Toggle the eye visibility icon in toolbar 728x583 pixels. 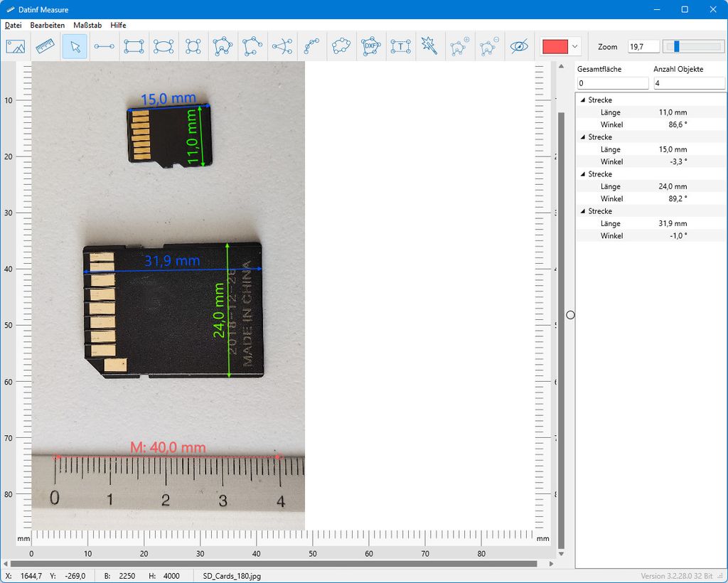tap(520, 46)
